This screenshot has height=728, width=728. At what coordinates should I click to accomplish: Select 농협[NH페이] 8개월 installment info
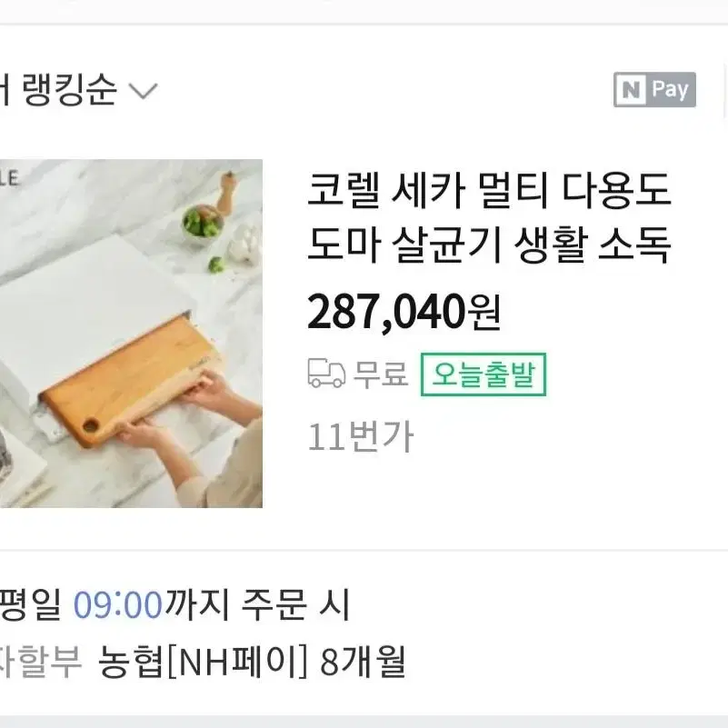click(x=252, y=662)
